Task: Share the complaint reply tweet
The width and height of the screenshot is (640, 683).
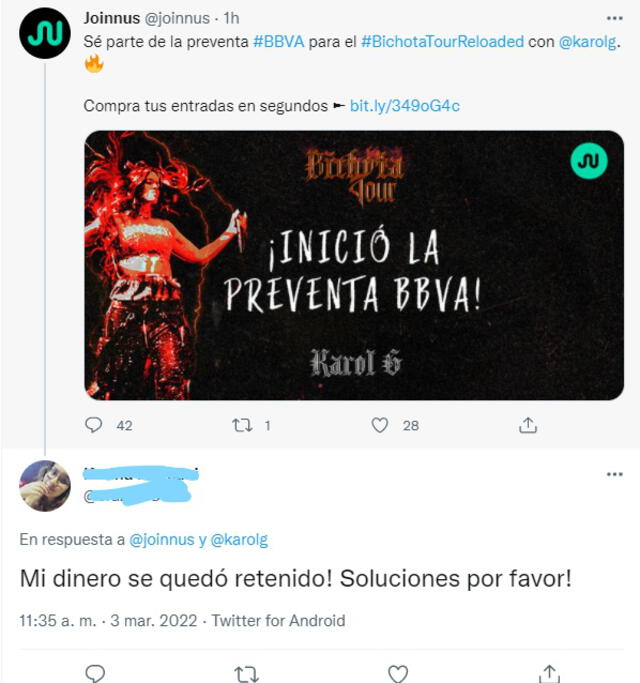Action: click(x=549, y=673)
